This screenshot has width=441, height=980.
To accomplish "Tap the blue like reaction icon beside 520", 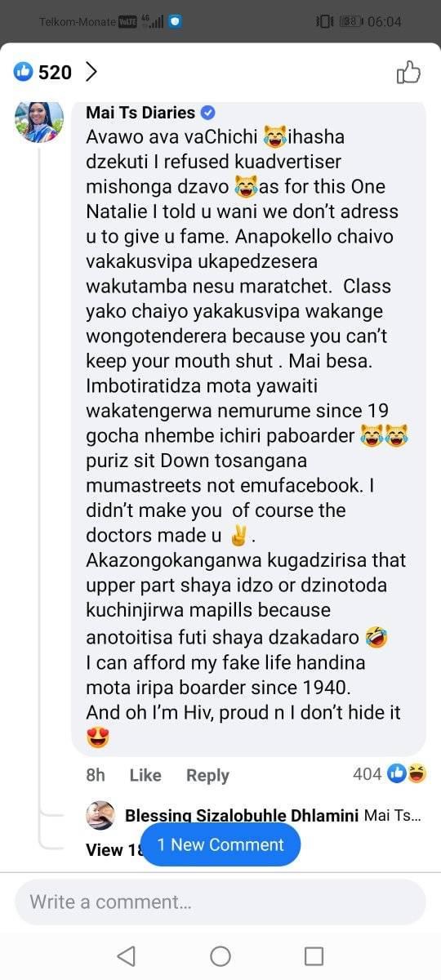I will click(x=23, y=72).
